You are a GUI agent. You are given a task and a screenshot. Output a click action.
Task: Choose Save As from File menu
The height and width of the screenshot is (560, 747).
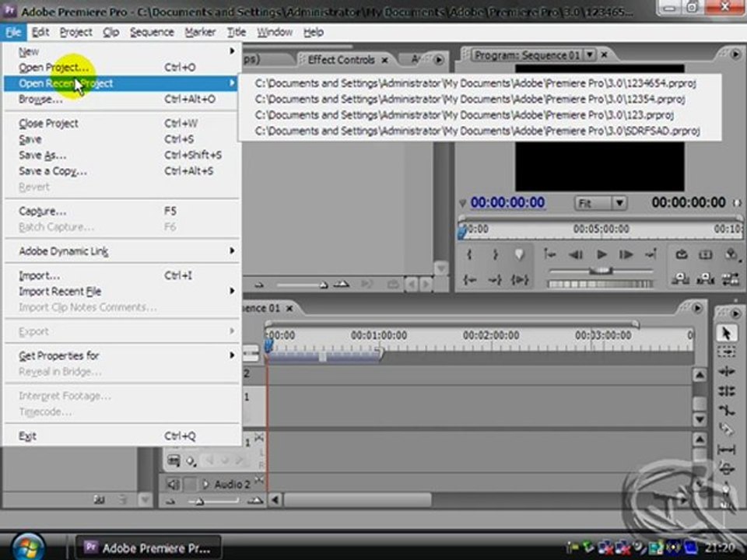123,156
